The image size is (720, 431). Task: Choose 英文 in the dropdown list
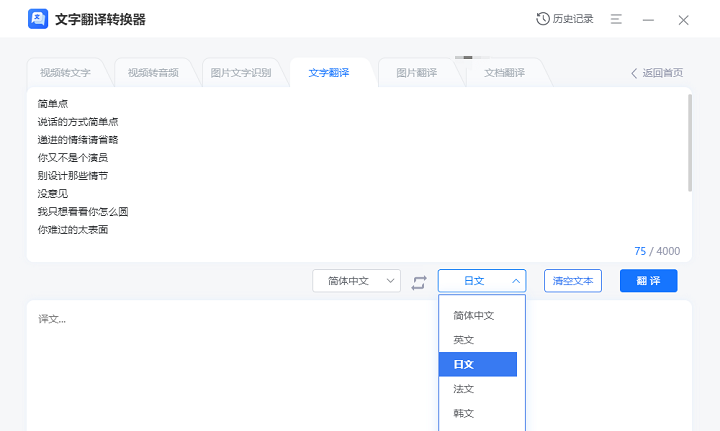tap(478, 340)
